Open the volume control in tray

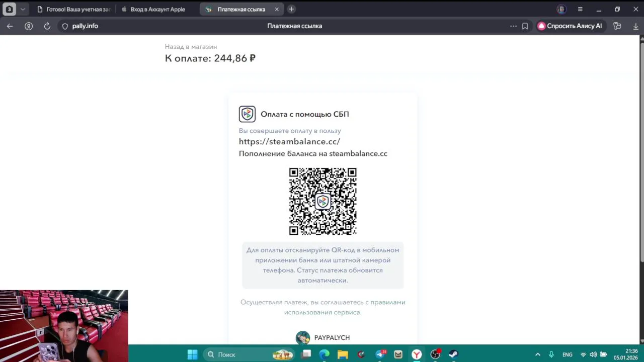pyautogui.click(x=593, y=354)
